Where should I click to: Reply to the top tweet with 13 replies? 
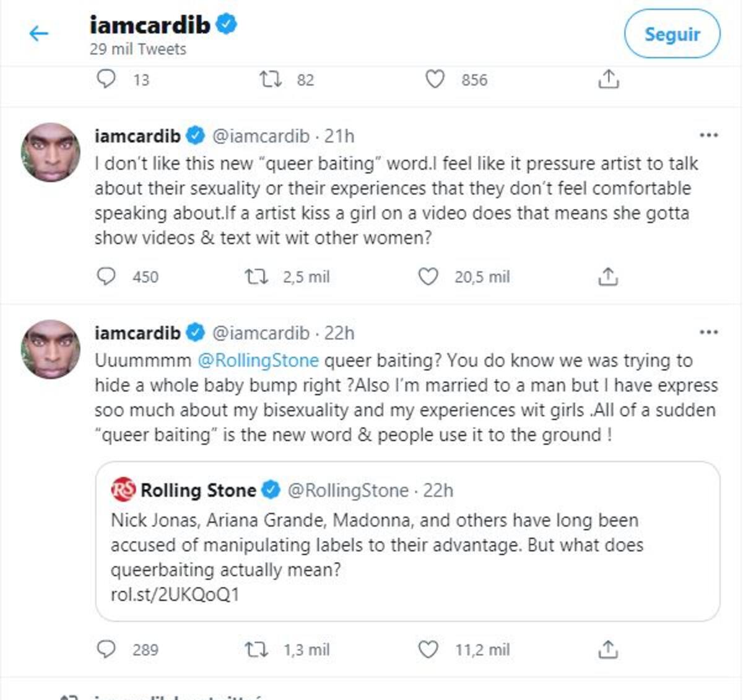[106, 79]
